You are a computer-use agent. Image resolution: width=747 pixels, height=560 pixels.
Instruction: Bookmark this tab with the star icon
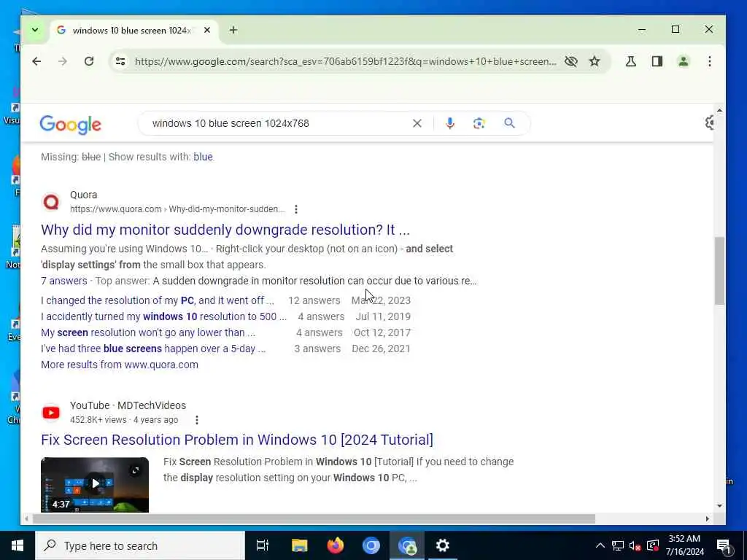[x=595, y=61]
